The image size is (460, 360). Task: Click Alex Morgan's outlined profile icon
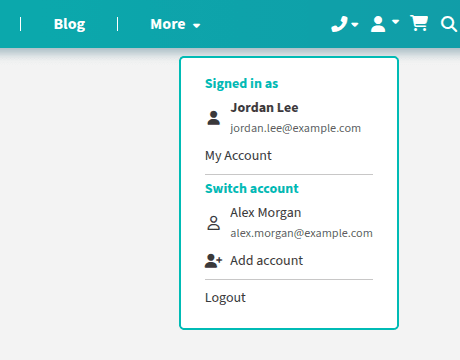(213, 223)
